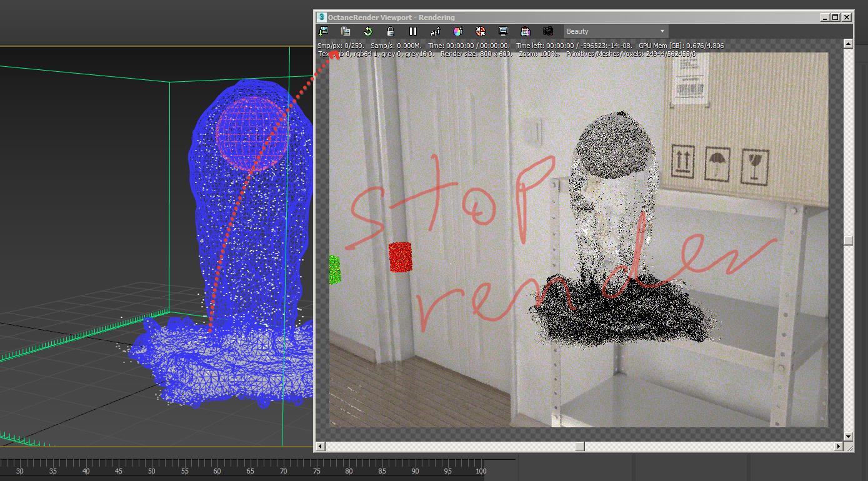The width and height of the screenshot is (868, 481).
Task: Select the pink wireframe sphere in 3ds Max viewport
Action: (x=252, y=133)
